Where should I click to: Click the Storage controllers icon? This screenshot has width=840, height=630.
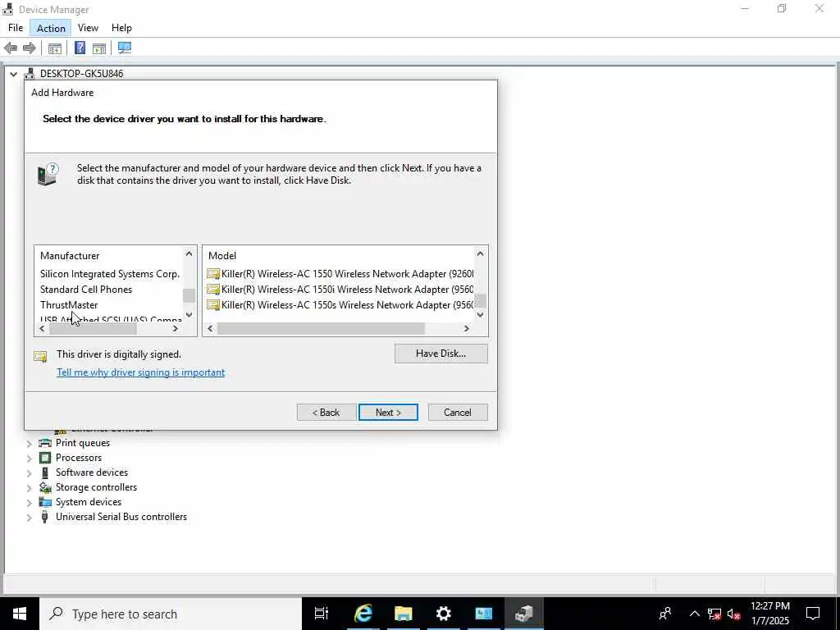(x=45, y=487)
